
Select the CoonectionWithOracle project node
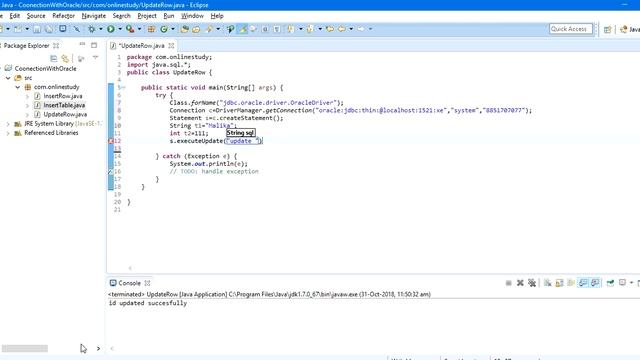coord(45,69)
